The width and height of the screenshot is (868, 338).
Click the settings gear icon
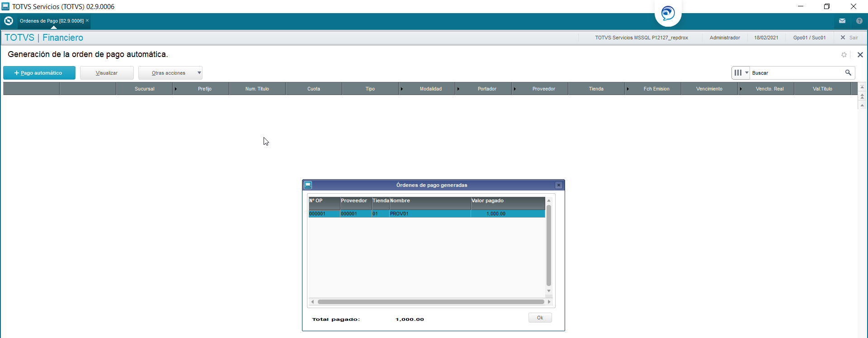(844, 55)
